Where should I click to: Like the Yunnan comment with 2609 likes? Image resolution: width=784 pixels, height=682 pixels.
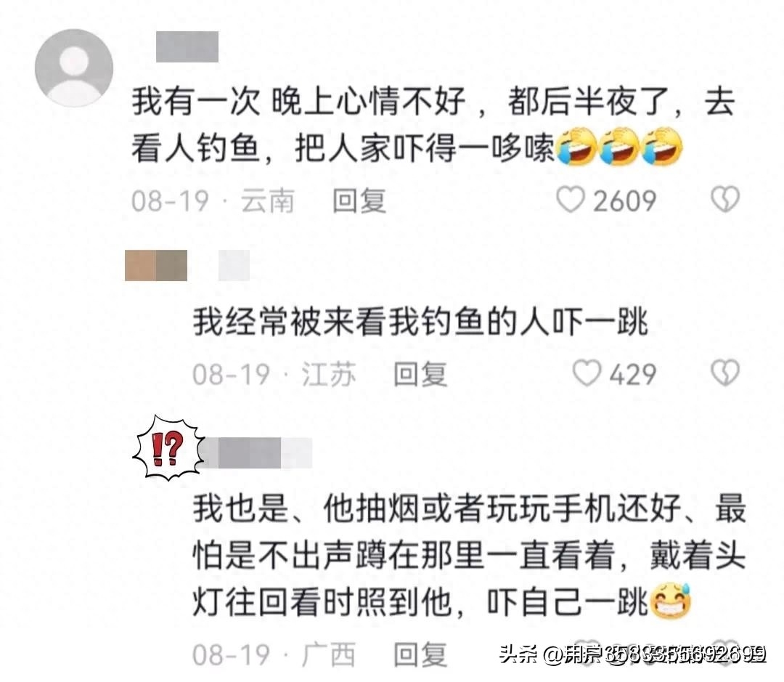click(571, 200)
